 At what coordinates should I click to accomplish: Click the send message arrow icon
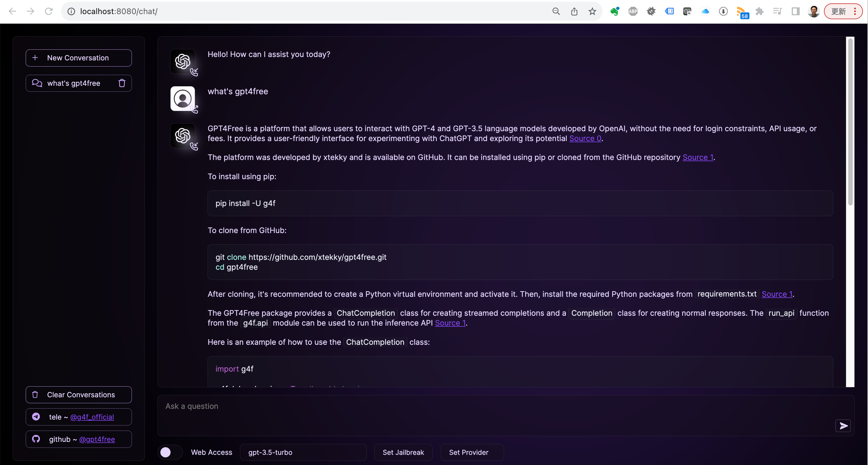(843, 426)
